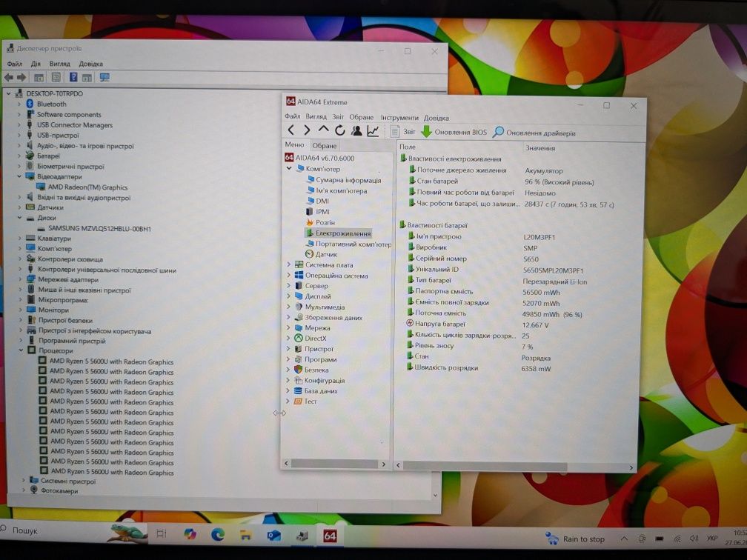Click AIDA64 back navigation arrow

pyautogui.click(x=291, y=130)
